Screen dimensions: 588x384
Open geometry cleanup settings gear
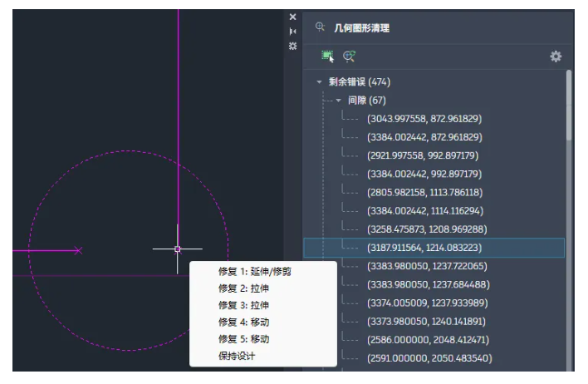pos(556,57)
